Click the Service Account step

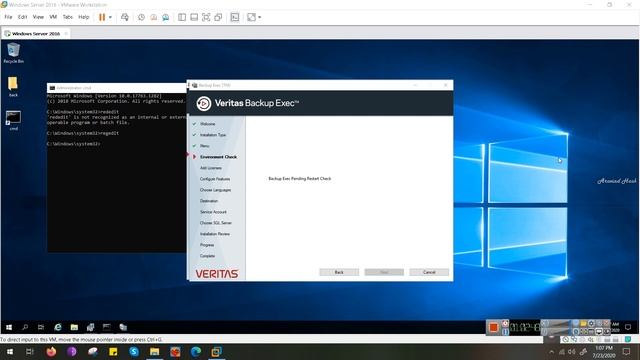(x=213, y=212)
